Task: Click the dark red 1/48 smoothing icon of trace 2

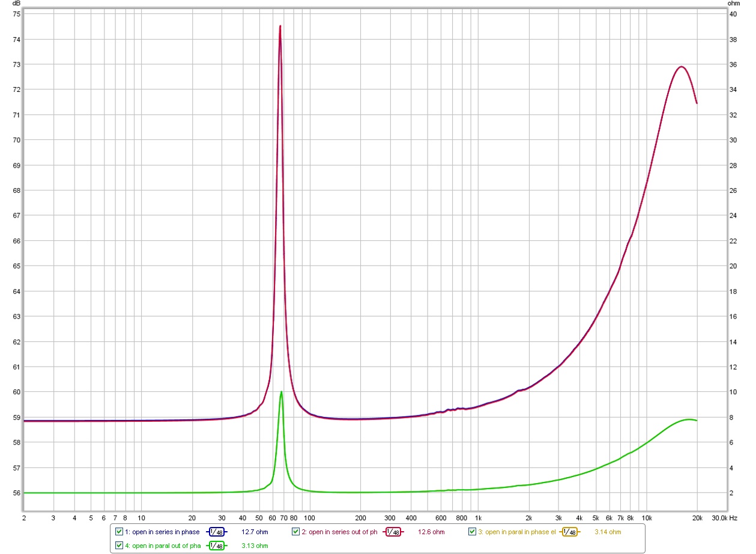Action: [393, 532]
